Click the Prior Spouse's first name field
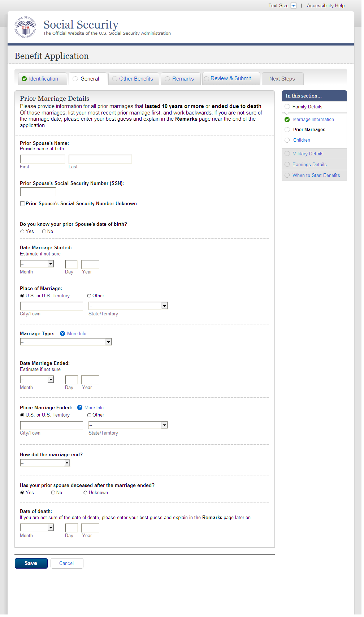Viewport: 364px width, 617px height. 43,159
